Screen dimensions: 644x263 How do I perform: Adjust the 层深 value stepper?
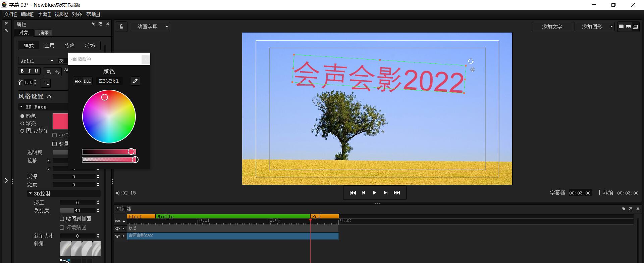(98, 176)
